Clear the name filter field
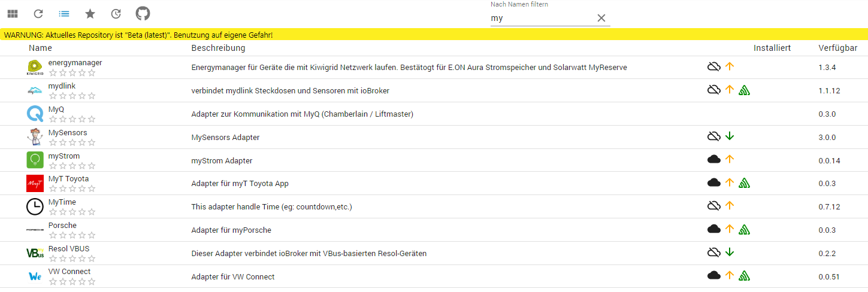This screenshot has height=292, width=868. (x=601, y=18)
